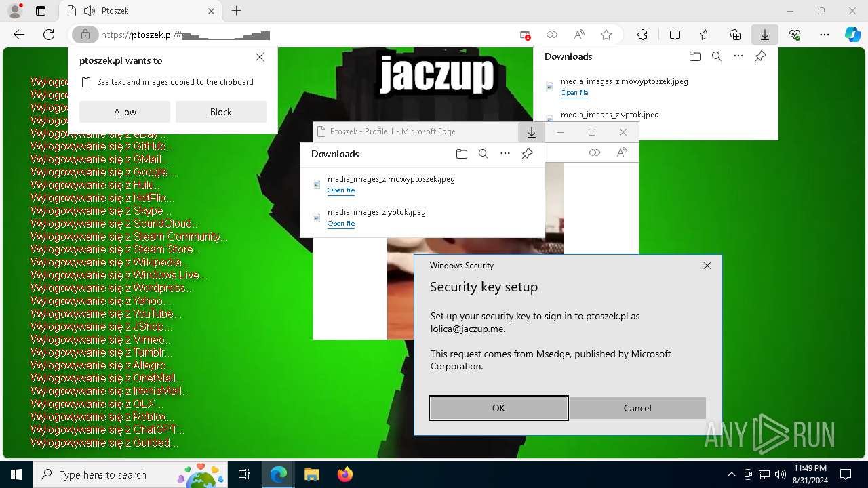868x488 pixels.
Task: Open file link for zimowyptoszek in popup panel
Action: pyautogui.click(x=341, y=190)
